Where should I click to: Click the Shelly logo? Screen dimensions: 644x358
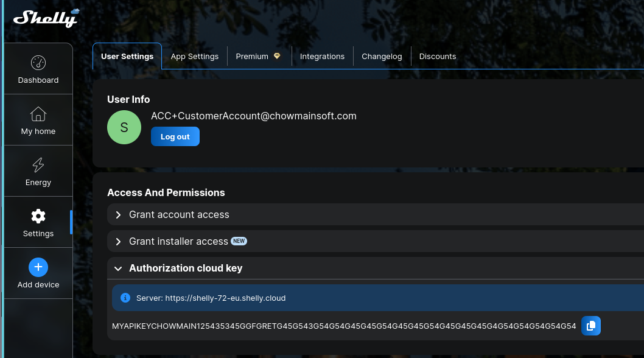pyautogui.click(x=46, y=18)
